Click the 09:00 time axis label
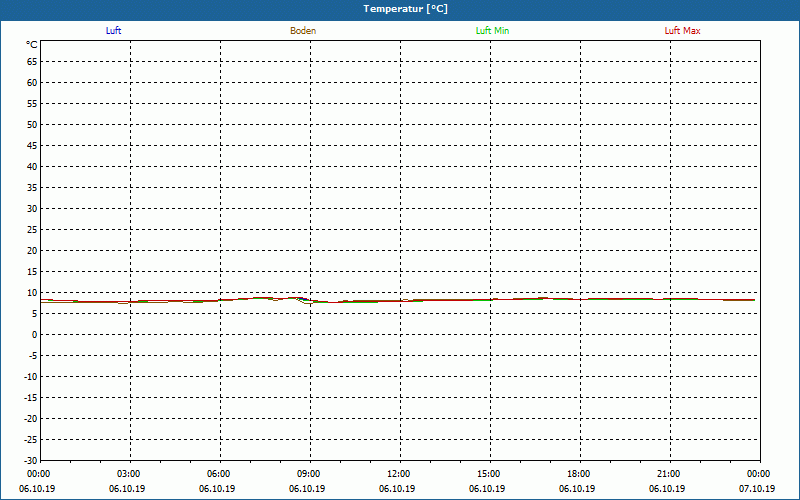800x500 pixels. tap(309, 474)
